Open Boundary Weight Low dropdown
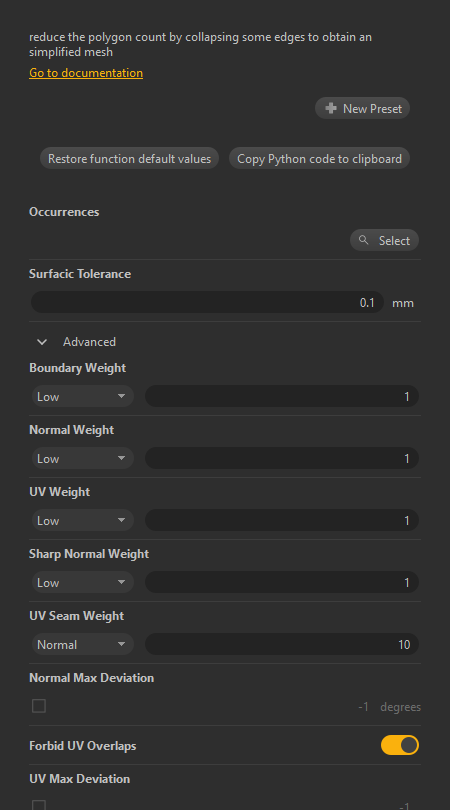 (83, 396)
